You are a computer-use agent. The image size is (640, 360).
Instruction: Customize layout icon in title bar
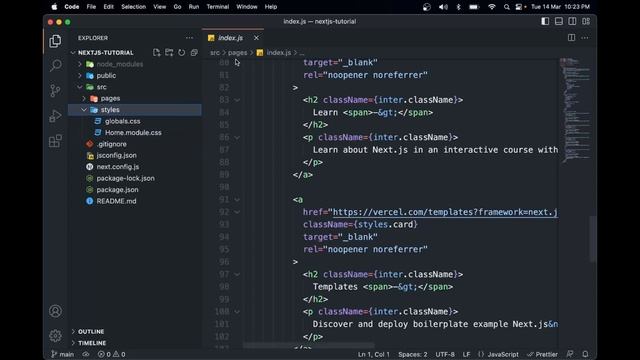pos(586,21)
